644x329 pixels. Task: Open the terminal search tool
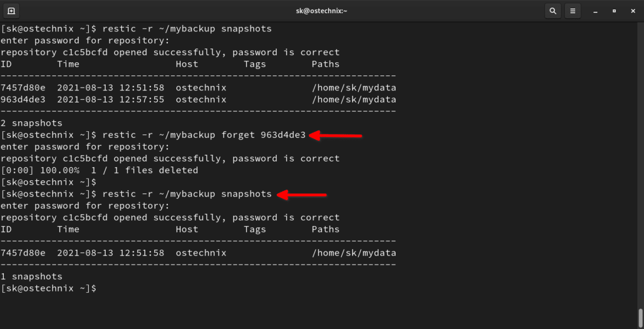553,10
